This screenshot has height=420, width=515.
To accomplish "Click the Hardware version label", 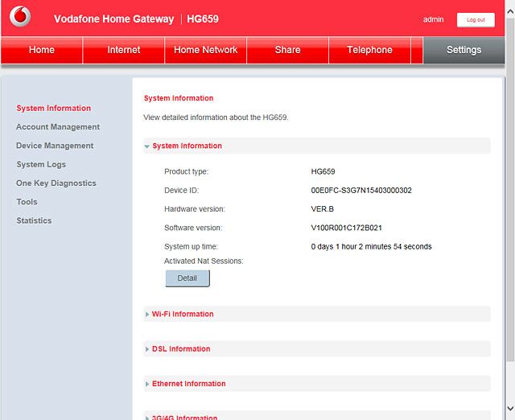I will pyautogui.click(x=195, y=209).
